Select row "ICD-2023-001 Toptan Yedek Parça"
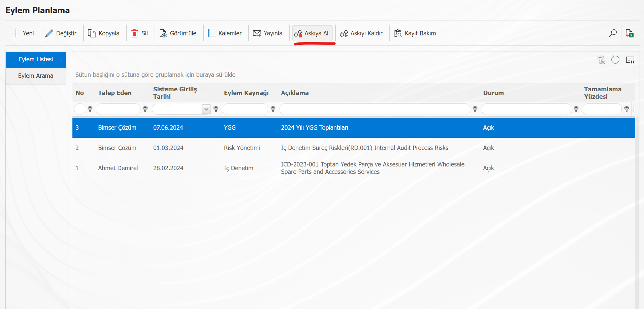644x309 pixels. 354,168
